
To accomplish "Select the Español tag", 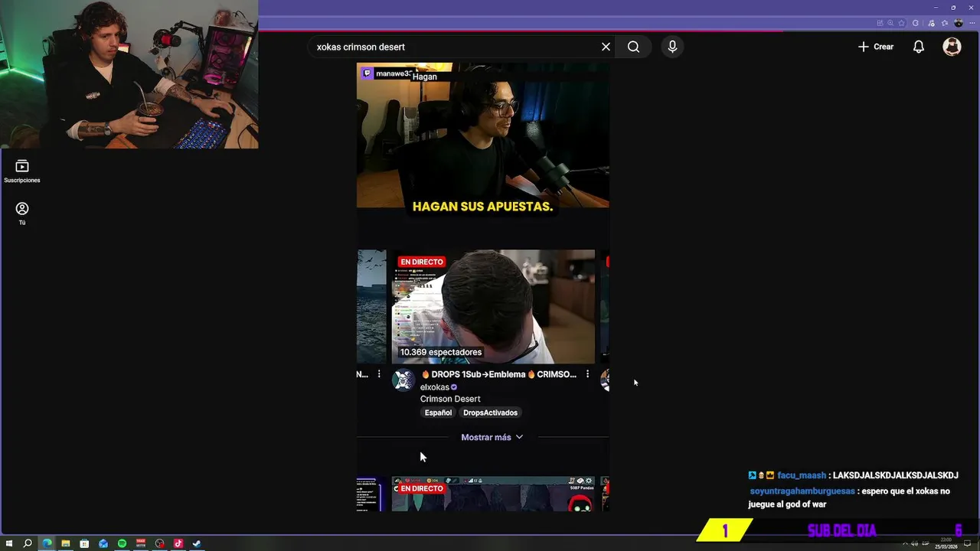I will [x=438, y=412].
